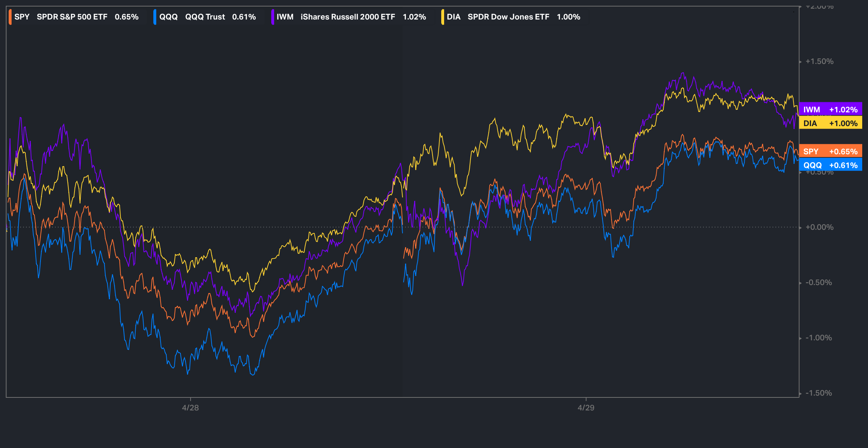
Task: Click the -0.50% axis label
Action: coord(819,283)
